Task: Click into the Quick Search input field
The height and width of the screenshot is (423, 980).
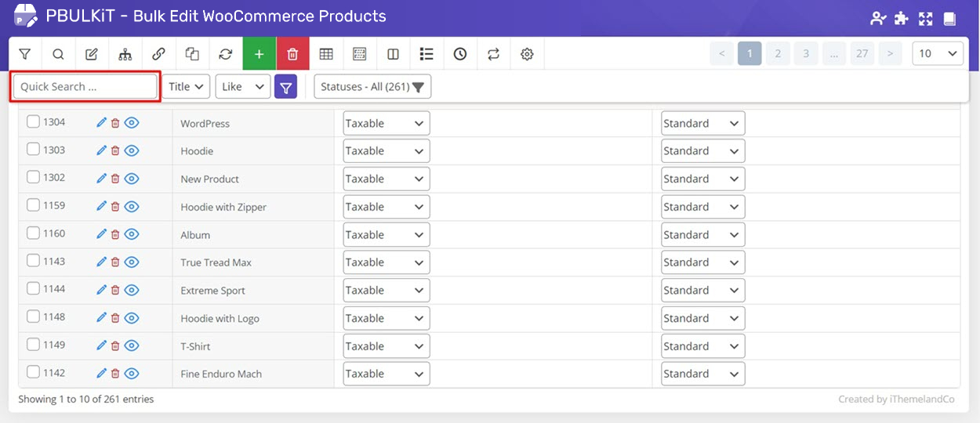Action: click(x=85, y=86)
